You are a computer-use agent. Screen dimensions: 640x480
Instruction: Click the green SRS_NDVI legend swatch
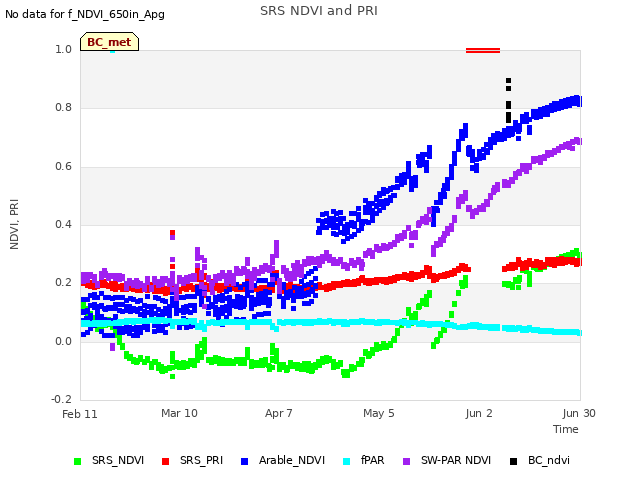78,461
